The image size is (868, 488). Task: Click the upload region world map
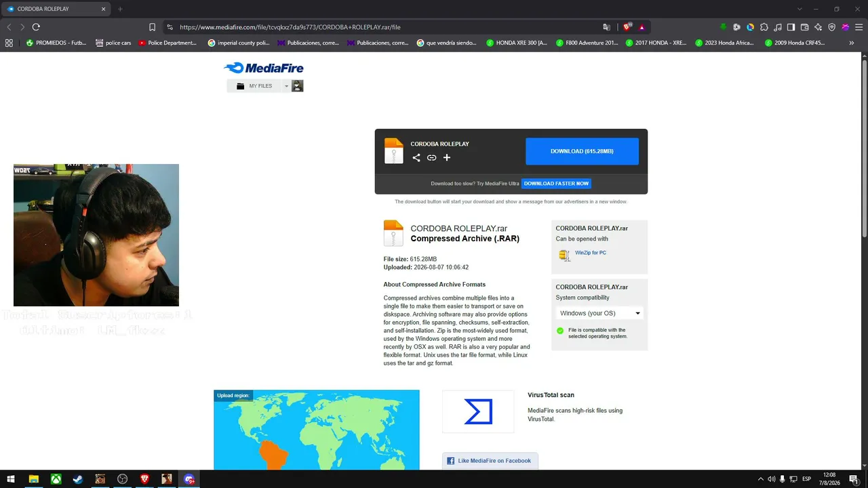[x=317, y=430]
